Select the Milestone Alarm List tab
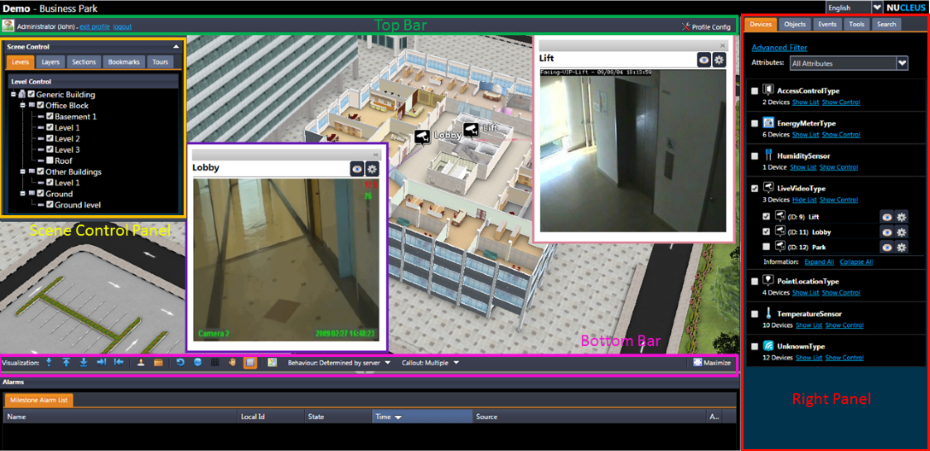 coord(39,400)
